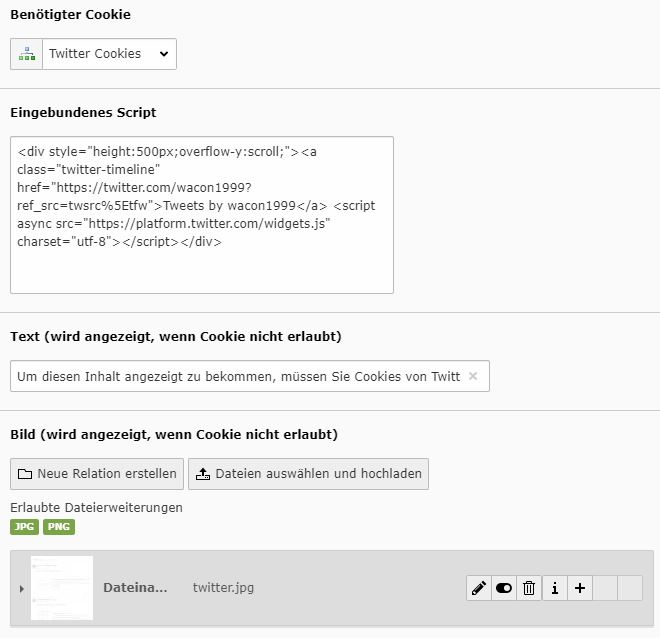Clear the cookie-not-allowed text field

point(473,377)
